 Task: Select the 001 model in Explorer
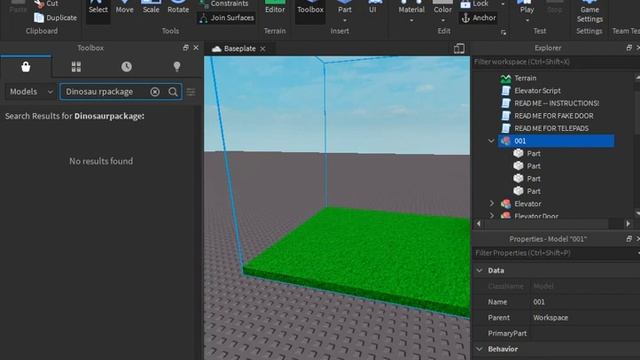coord(556,141)
